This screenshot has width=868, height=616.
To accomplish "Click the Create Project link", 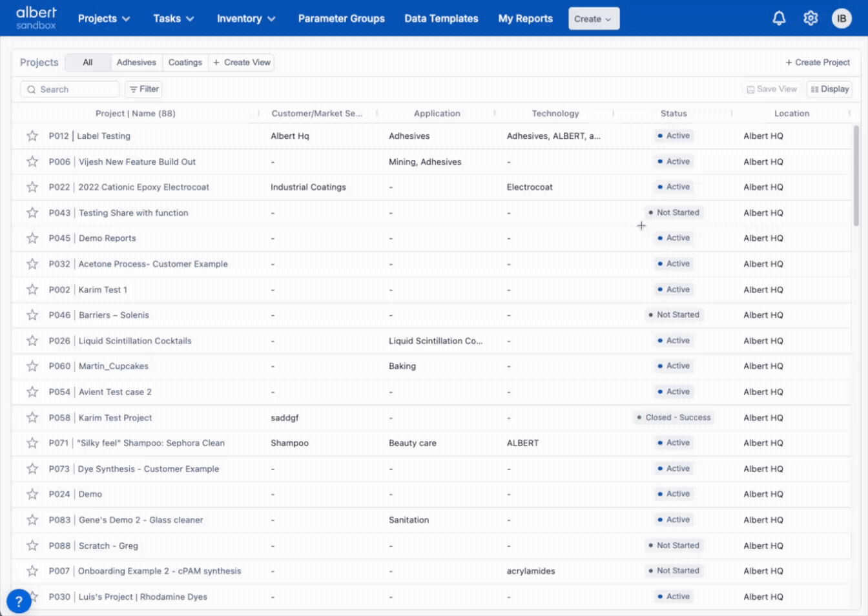I will click(x=818, y=63).
